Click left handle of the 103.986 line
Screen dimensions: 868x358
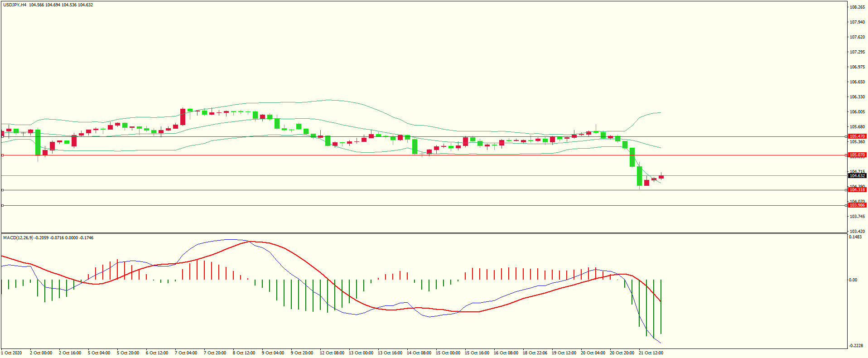tap(2, 206)
